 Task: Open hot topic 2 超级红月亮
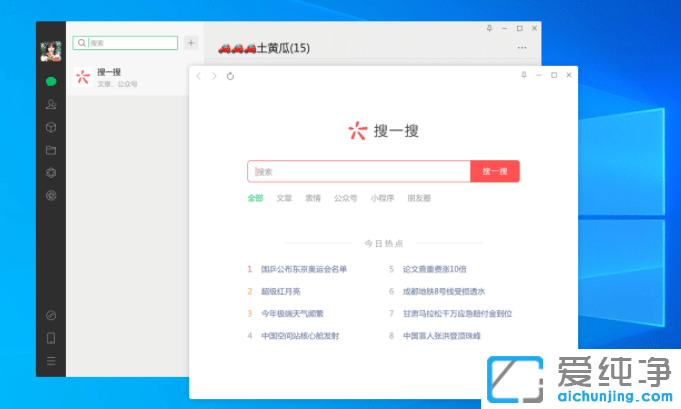click(281, 291)
